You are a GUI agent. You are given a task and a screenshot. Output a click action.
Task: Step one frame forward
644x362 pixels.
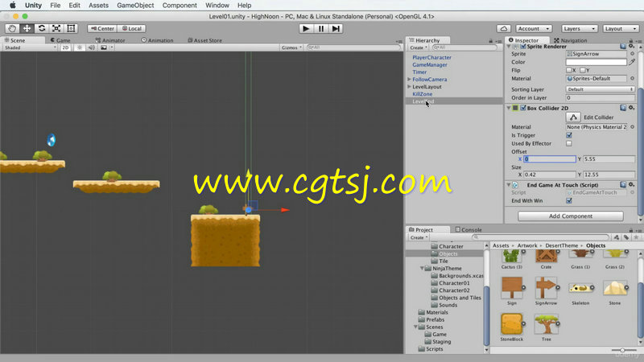(336, 28)
